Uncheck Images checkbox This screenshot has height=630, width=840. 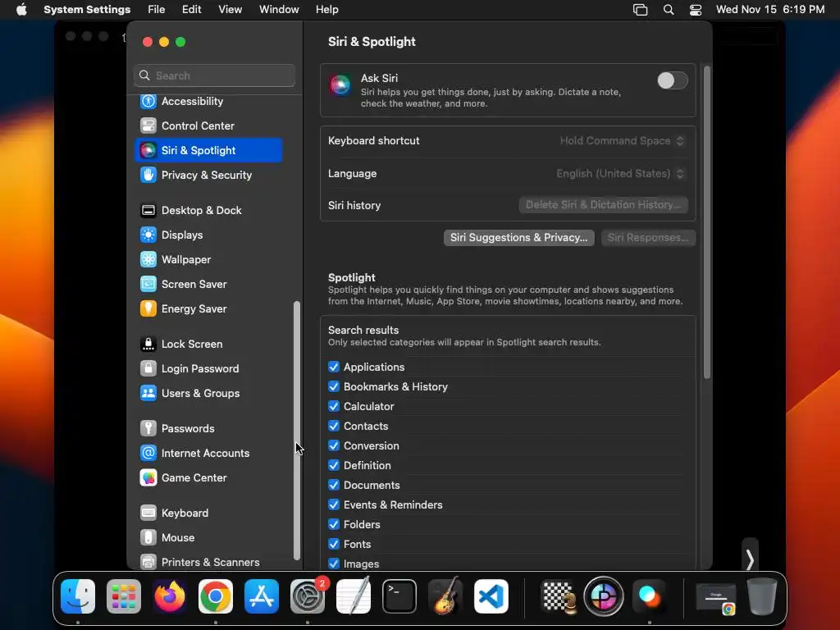[334, 564]
